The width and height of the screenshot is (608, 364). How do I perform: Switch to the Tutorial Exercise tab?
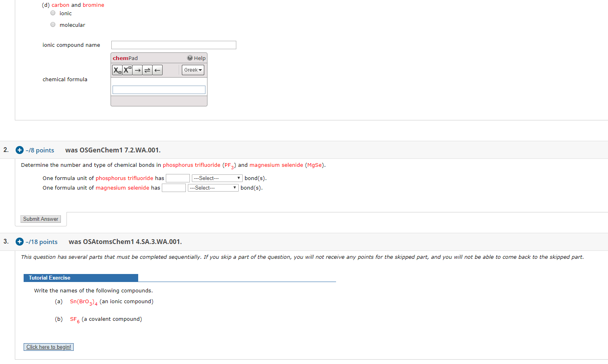80,278
